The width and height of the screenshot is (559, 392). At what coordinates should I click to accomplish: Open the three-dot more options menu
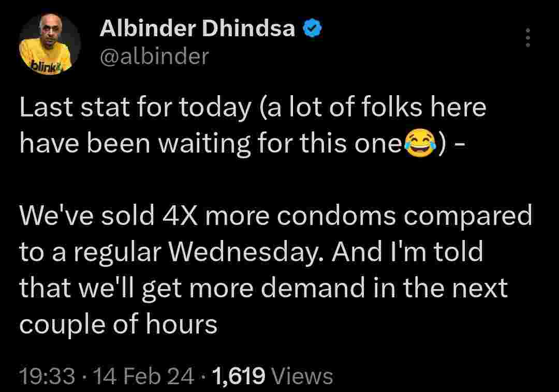click(x=528, y=38)
